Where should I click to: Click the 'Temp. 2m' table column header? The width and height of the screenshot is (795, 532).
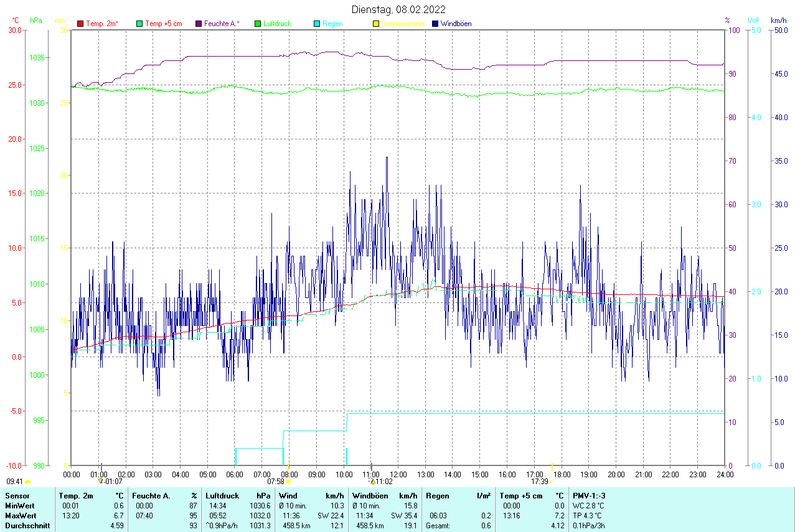76,496
